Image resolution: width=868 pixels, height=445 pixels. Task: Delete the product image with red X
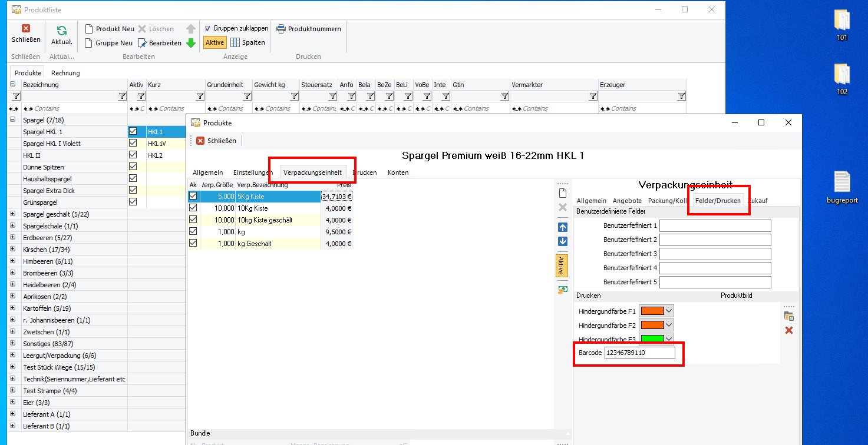[789, 330]
